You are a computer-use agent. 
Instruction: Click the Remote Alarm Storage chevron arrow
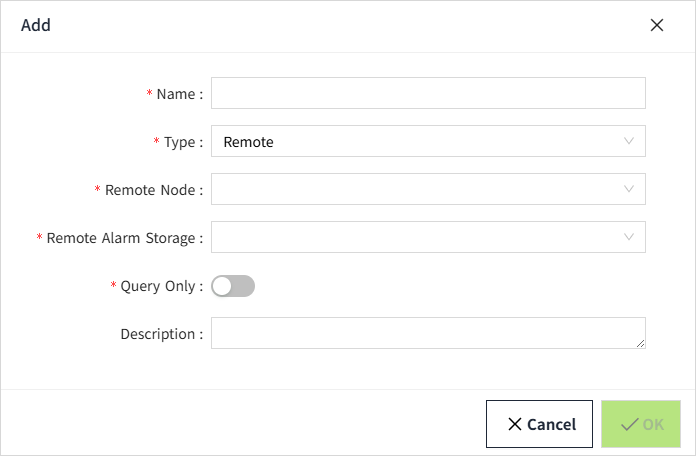click(629, 237)
